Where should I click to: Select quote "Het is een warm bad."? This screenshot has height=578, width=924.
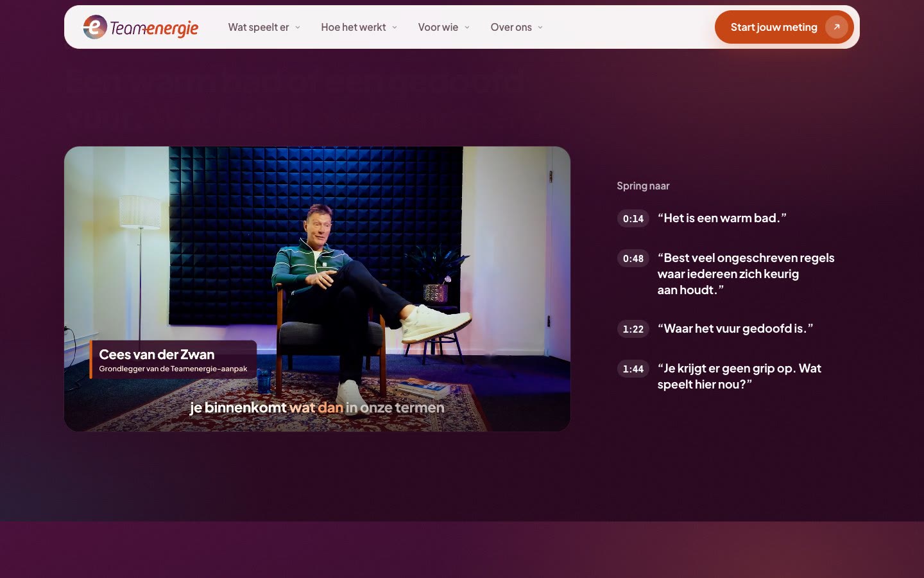point(722,218)
